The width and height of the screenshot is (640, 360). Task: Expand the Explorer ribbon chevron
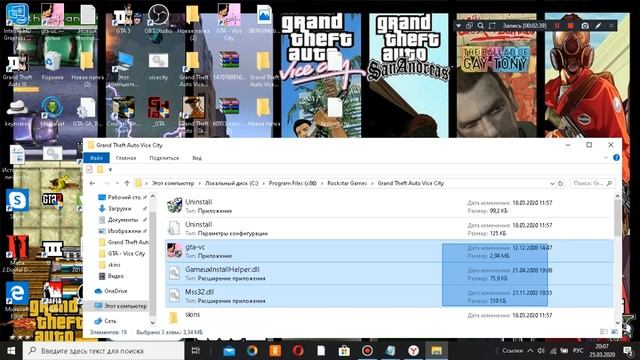606,158
